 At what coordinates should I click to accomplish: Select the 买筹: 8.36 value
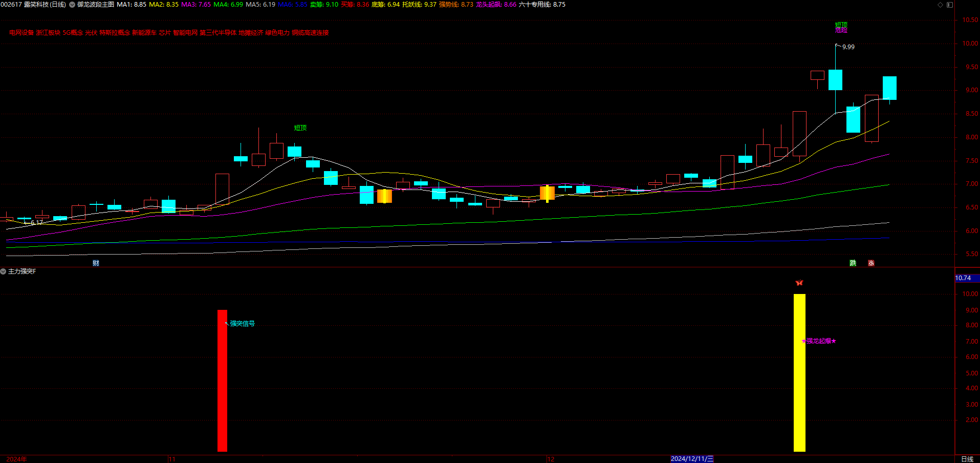(x=355, y=5)
